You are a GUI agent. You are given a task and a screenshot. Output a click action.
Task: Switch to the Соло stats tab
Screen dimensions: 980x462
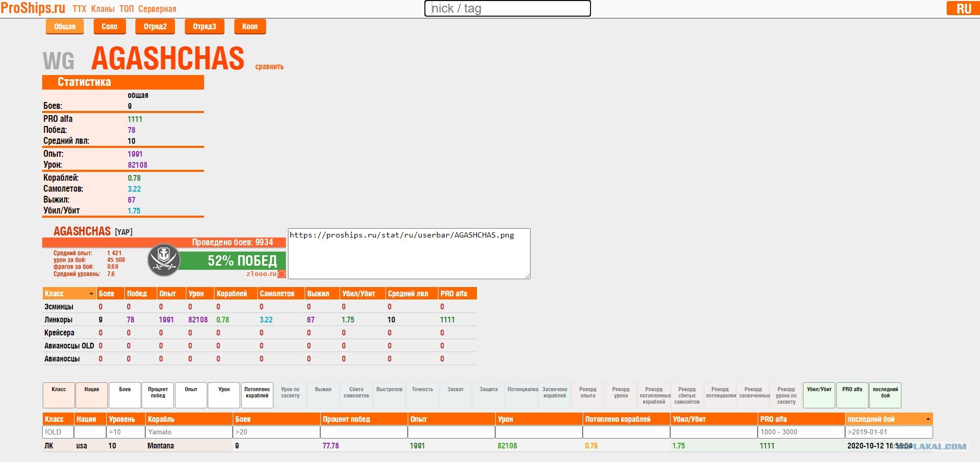(109, 27)
